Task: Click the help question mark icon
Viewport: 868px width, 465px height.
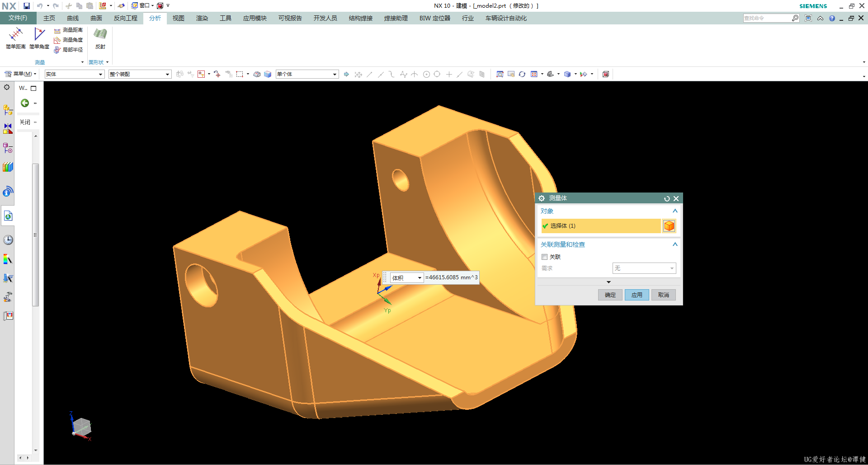Action: [832, 18]
